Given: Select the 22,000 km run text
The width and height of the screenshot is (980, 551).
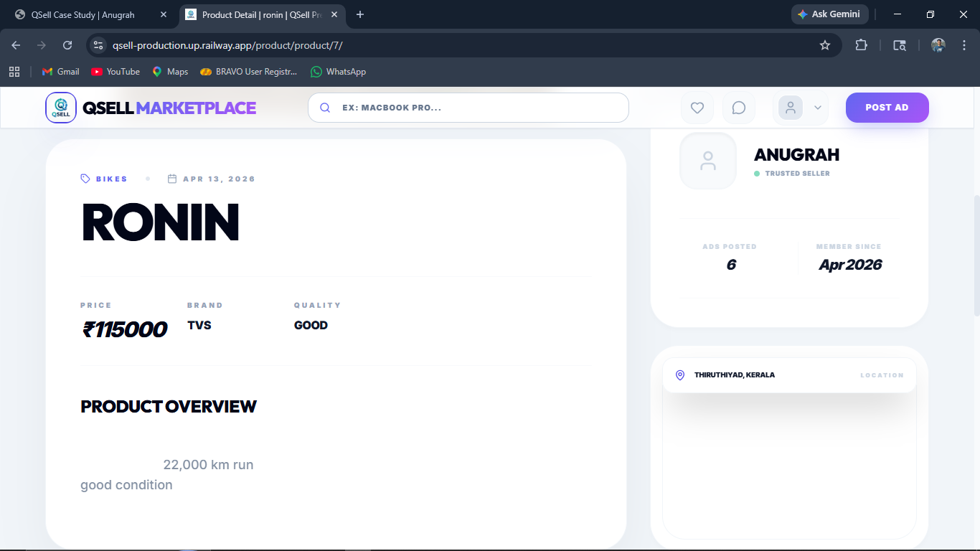Looking at the screenshot, I should 208,465.
